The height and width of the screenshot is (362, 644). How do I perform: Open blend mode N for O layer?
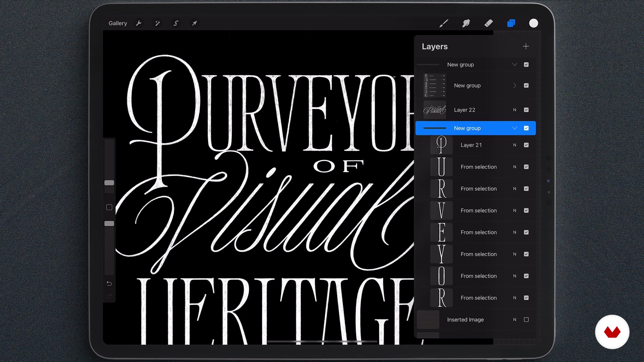coord(515,276)
